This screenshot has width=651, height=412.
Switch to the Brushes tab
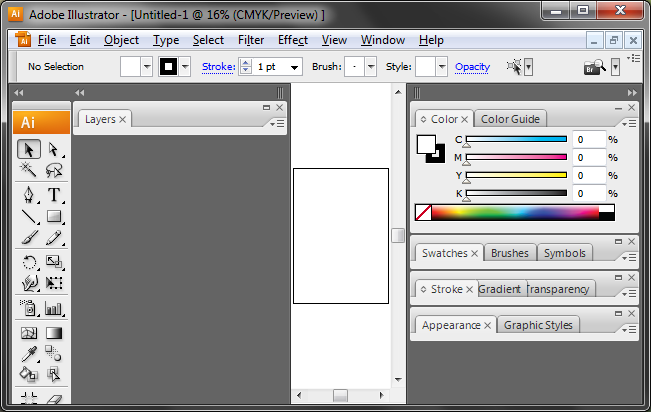(510, 253)
